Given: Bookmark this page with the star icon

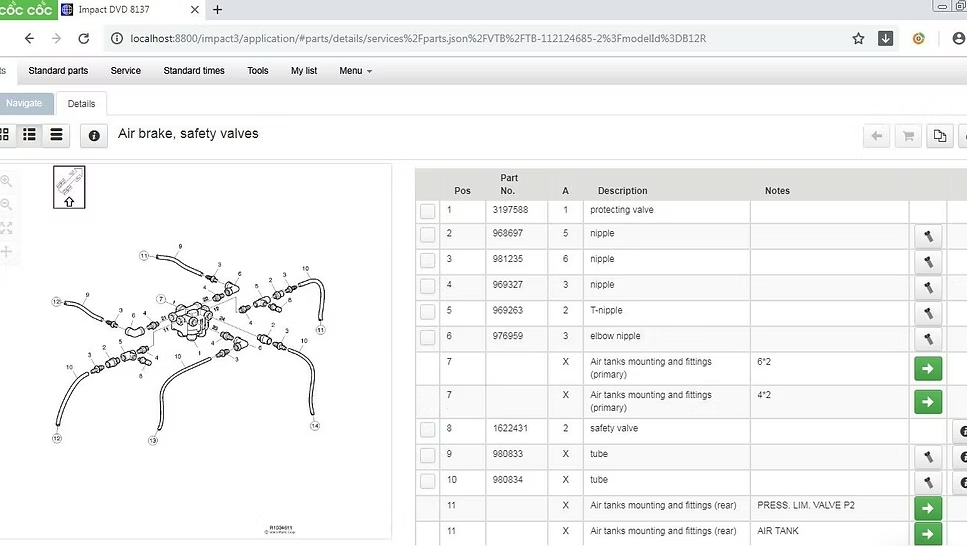Looking at the screenshot, I should pos(858,39).
